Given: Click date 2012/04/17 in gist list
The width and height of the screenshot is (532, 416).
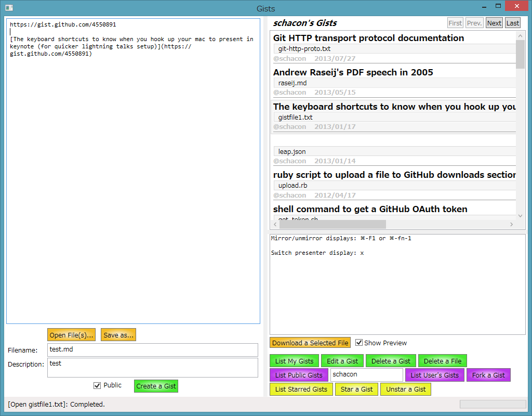Looking at the screenshot, I should coord(335,196).
